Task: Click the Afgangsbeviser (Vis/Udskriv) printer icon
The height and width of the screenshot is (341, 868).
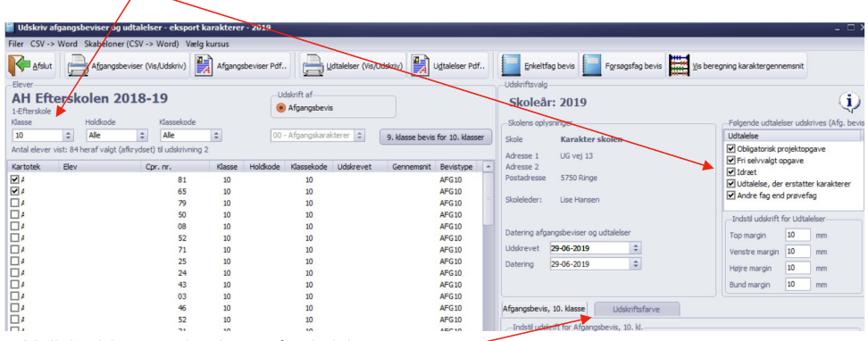Action: [78, 67]
